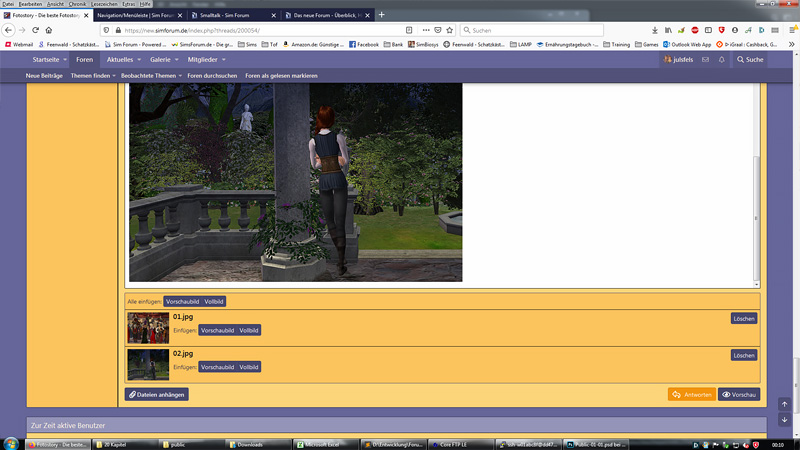Insert all as Vorschaubild
800x450 pixels.
182,302
